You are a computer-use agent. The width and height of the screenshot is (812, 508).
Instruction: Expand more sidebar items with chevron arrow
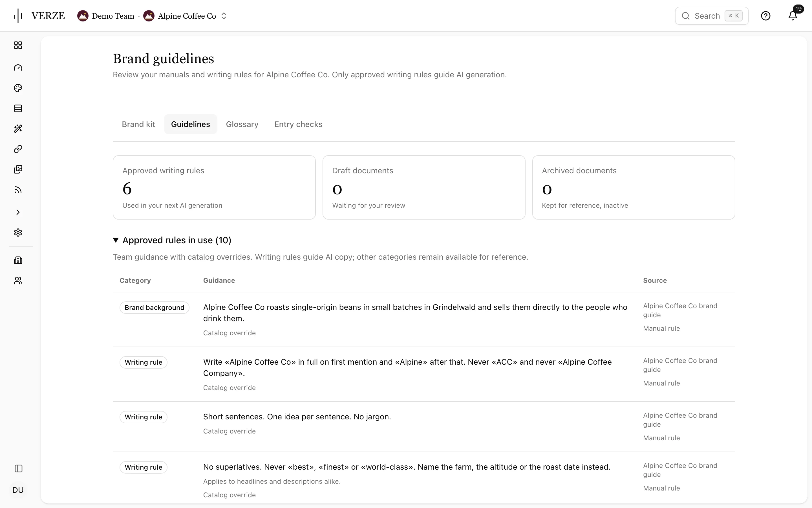coord(18,212)
